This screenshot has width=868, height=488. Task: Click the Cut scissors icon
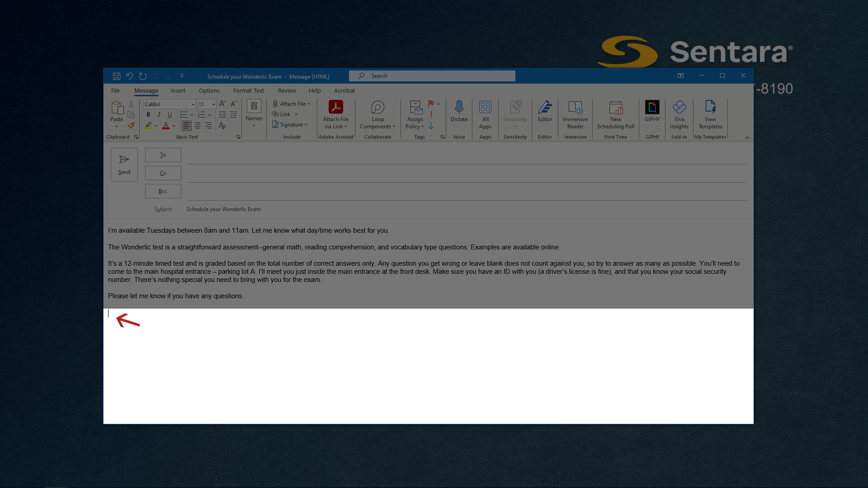(x=131, y=104)
